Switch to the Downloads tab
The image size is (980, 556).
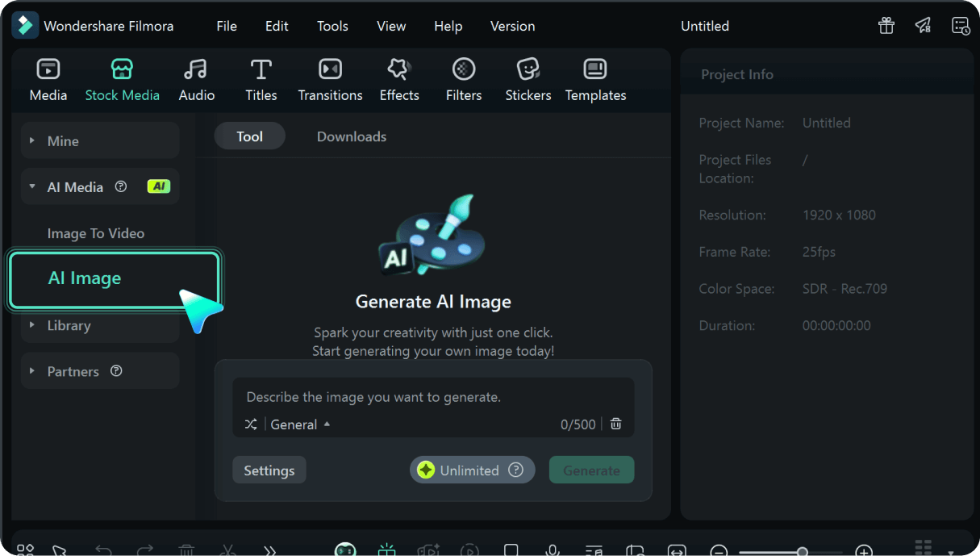[x=352, y=136]
